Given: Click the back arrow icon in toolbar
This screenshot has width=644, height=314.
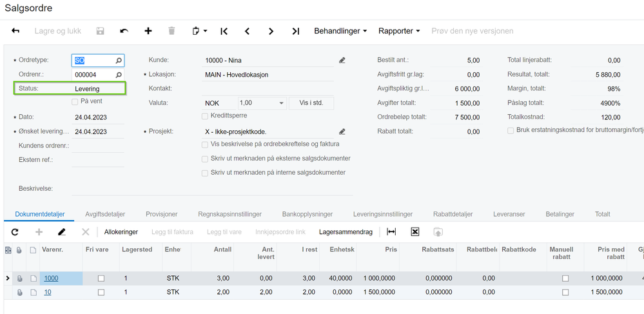Looking at the screenshot, I should click(15, 31).
